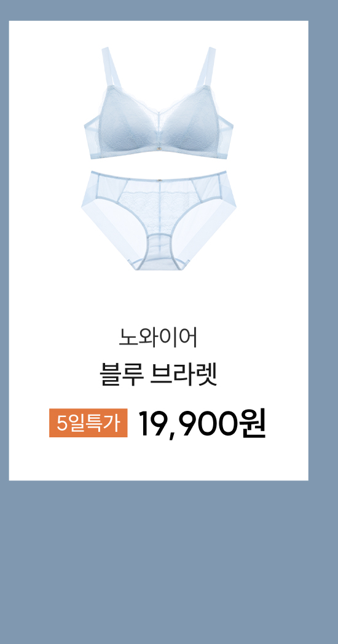Click the bottom gusset of the panty
The width and height of the screenshot is (338, 644).
(x=159, y=250)
